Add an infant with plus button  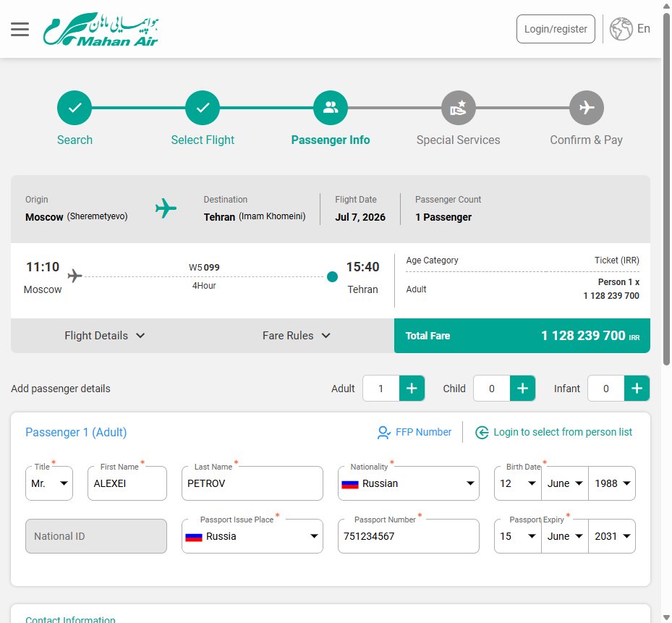coord(637,389)
